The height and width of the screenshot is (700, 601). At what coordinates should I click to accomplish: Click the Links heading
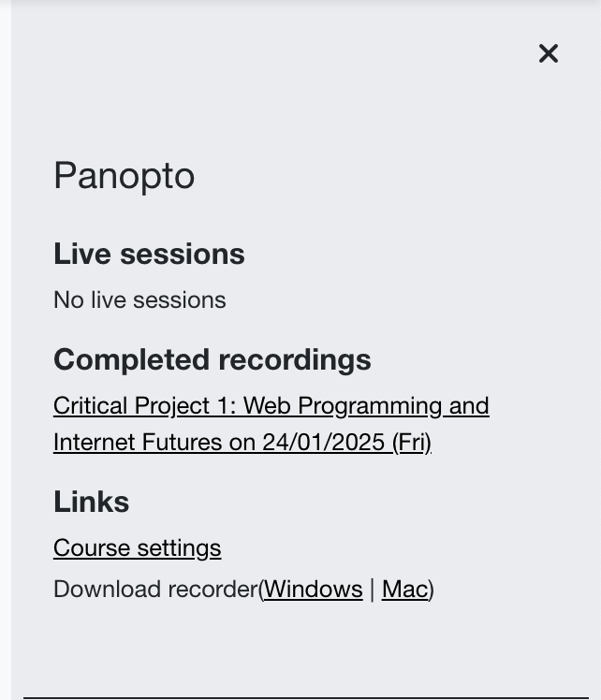click(x=91, y=502)
